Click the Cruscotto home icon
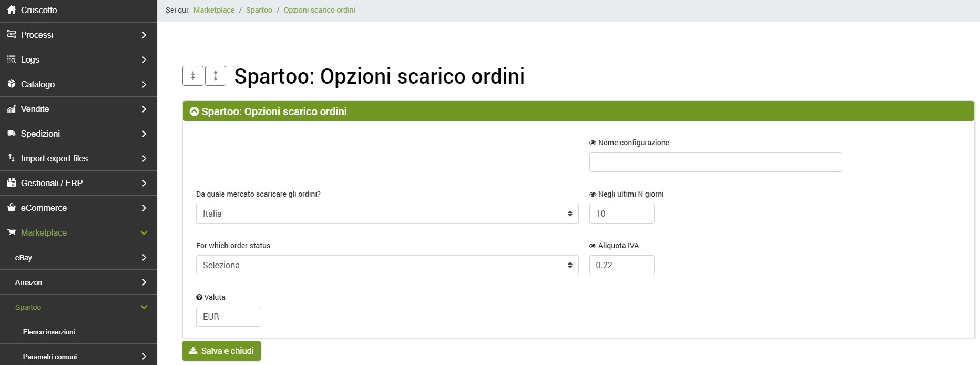The image size is (980, 365). click(12, 10)
